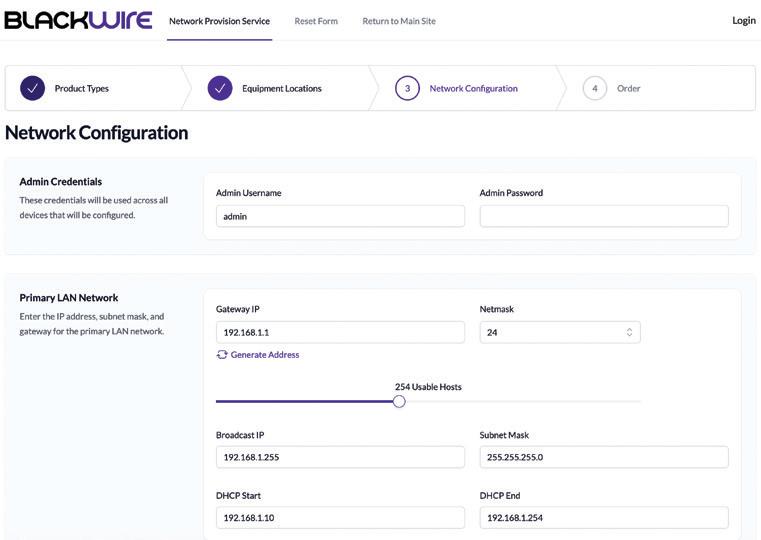This screenshot has width=761, height=540.
Task: Click the Netmask field value 24
Action: click(492, 332)
